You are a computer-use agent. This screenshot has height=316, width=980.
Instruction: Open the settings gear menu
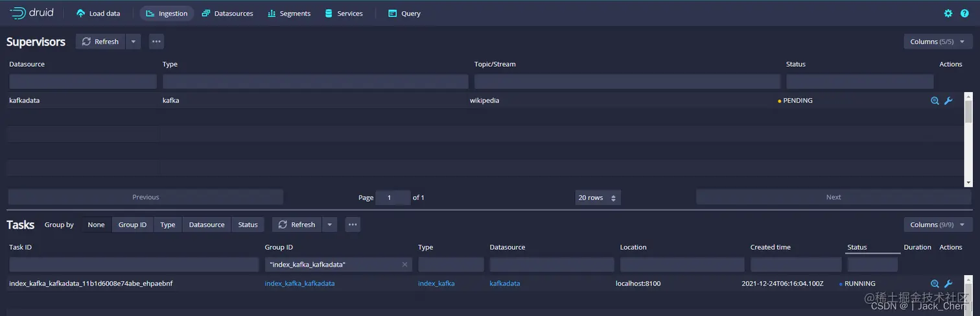pyautogui.click(x=948, y=14)
